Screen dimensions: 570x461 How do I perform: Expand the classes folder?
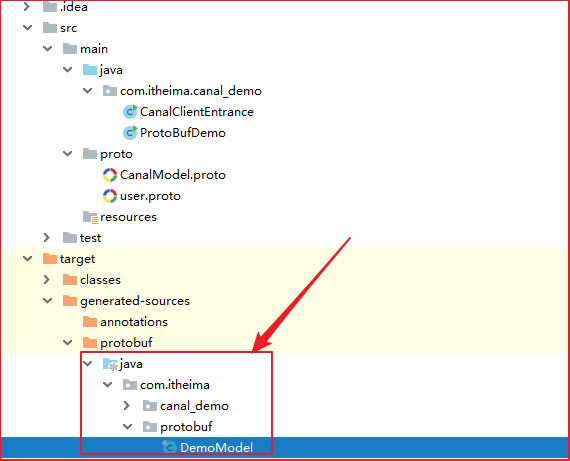tap(47, 280)
